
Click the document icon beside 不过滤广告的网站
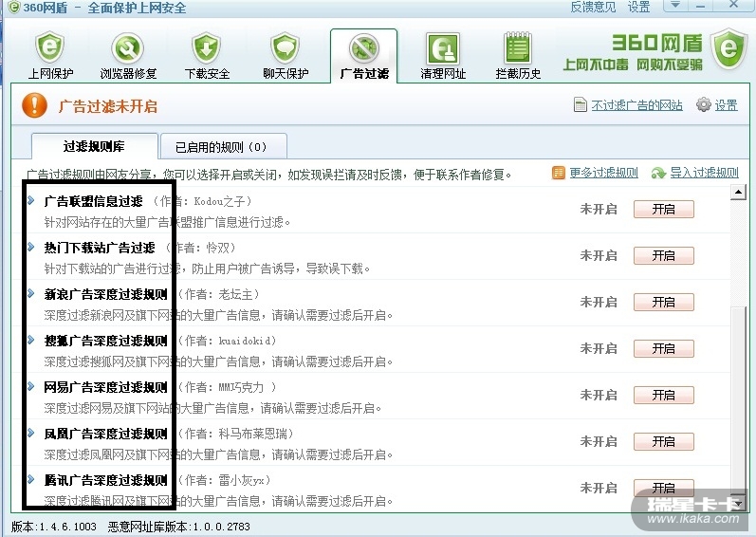580,104
